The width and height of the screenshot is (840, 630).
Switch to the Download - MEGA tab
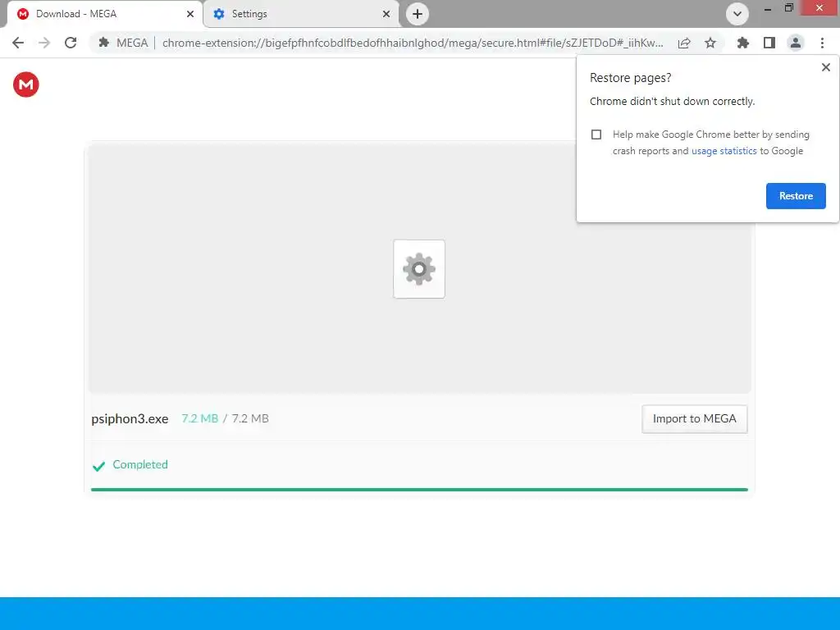pos(105,14)
